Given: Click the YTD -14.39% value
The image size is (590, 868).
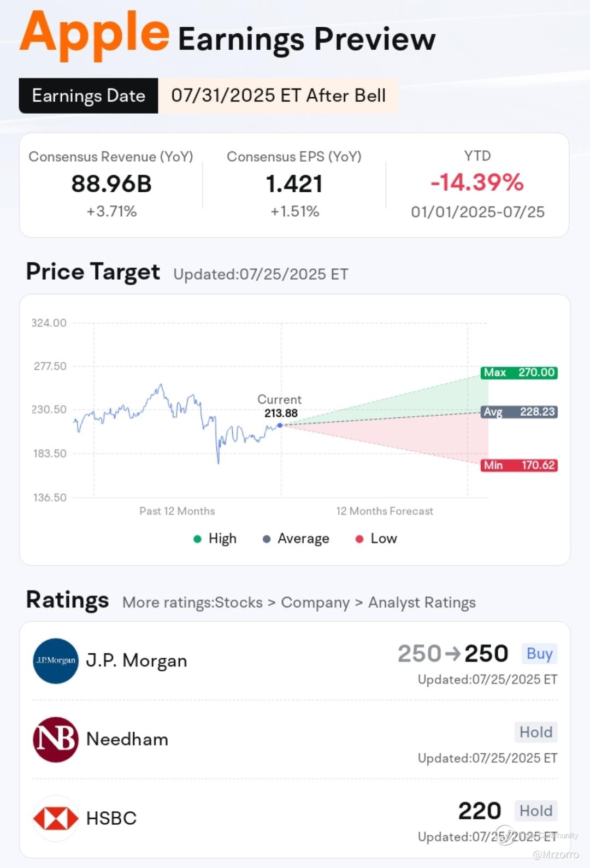Looking at the screenshot, I should (x=477, y=182).
